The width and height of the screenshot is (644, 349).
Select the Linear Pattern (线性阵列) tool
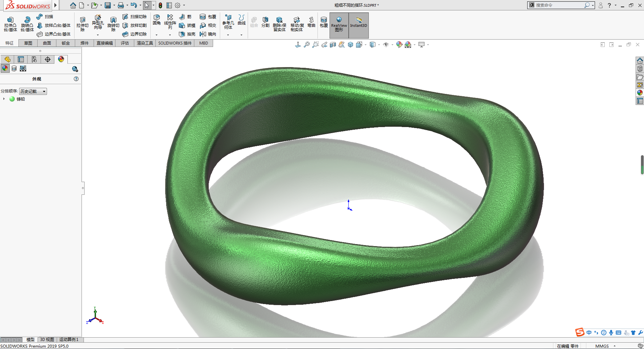(170, 22)
